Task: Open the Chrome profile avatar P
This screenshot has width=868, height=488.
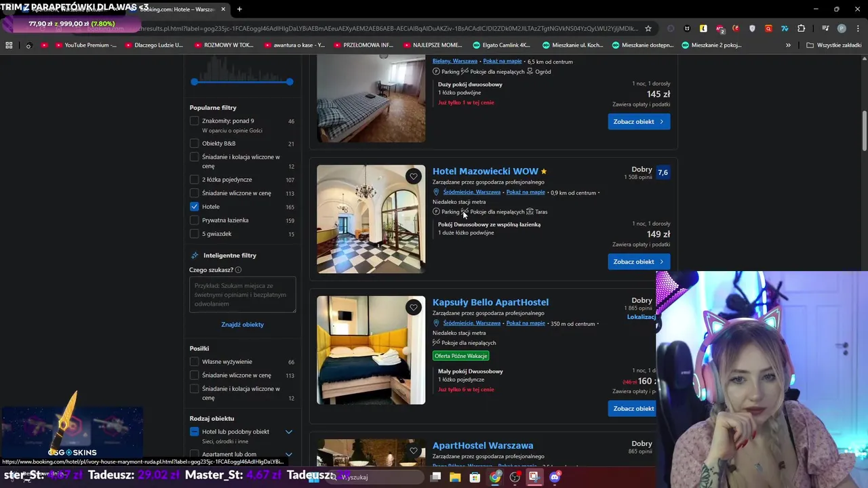Action: (x=842, y=28)
